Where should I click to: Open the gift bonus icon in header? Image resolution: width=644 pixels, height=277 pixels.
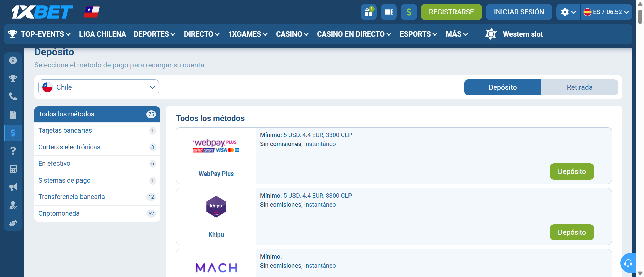click(x=368, y=12)
